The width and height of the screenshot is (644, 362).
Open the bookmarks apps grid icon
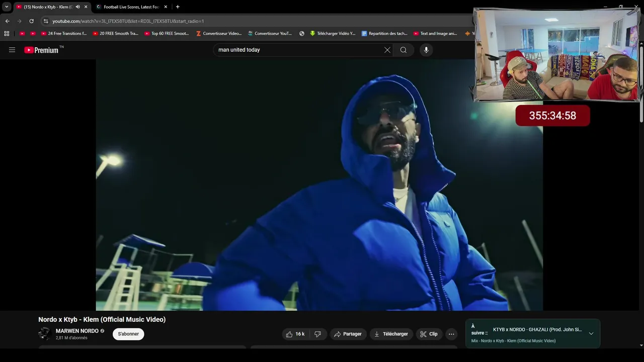click(x=7, y=34)
